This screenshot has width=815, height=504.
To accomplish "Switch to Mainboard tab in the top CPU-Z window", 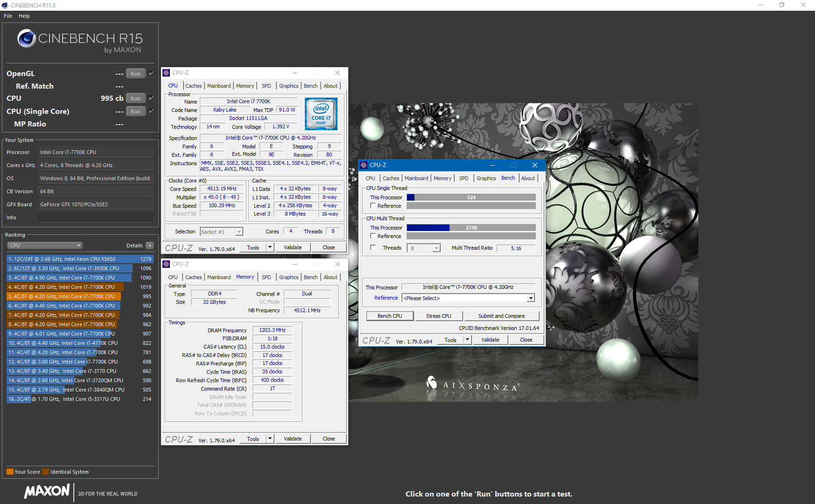I will [x=219, y=86].
